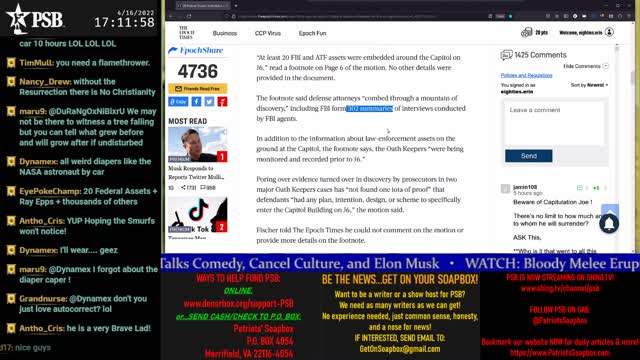The image size is (640, 360).
Task: Share article on Twitter
Action: (209, 102)
